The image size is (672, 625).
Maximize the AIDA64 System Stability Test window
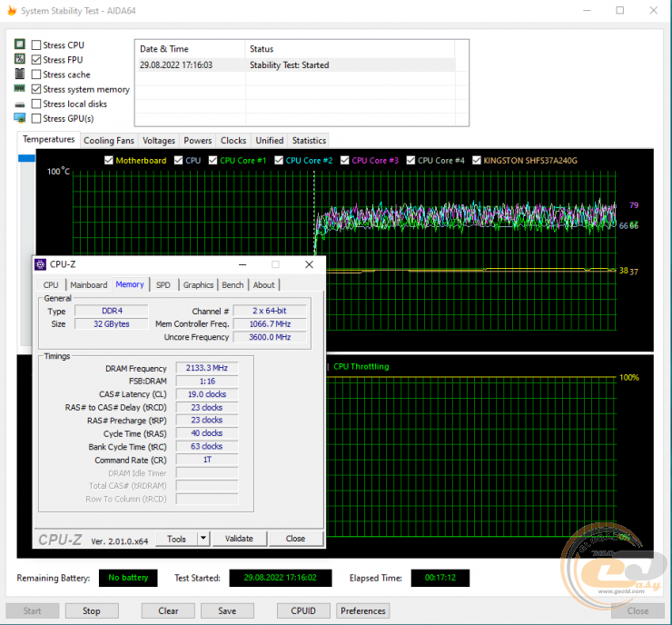click(x=619, y=10)
